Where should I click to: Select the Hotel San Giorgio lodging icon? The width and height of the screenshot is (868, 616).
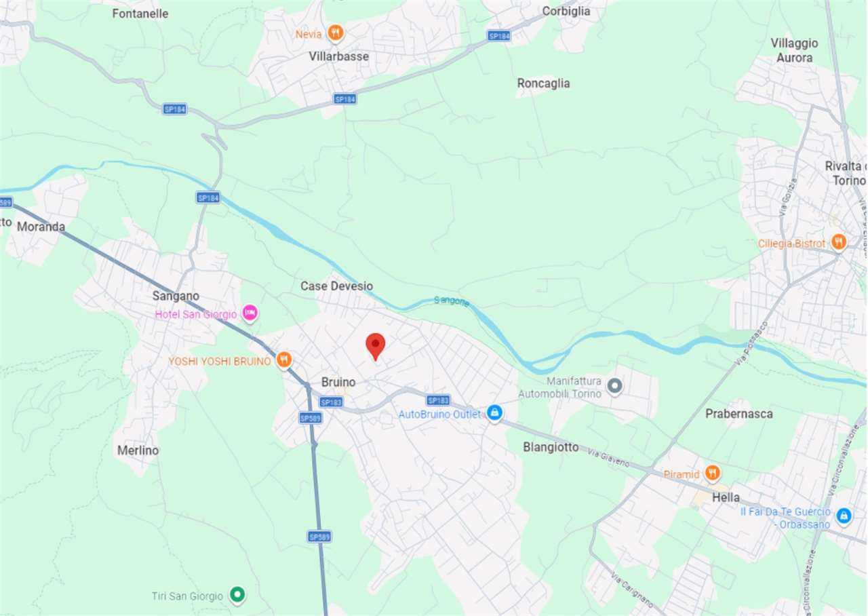click(x=250, y=313)
